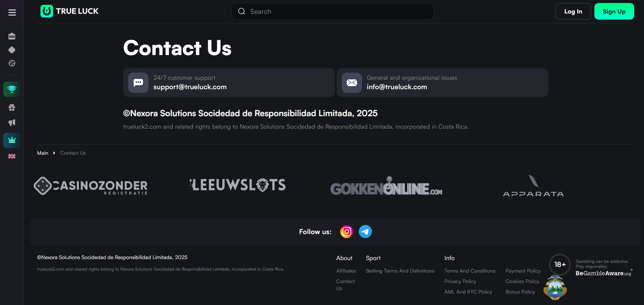Image resolution: width=644 pixels, height=305 pixels.
Task: Open the Affiliates footer link
Action: [x=346, y=271]
